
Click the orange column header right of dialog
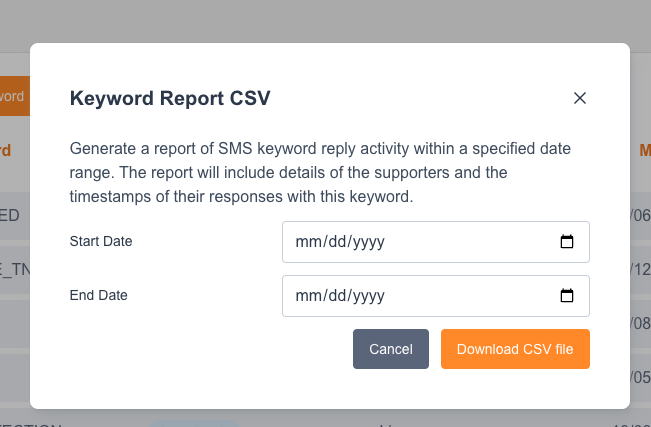click(644, 151)
